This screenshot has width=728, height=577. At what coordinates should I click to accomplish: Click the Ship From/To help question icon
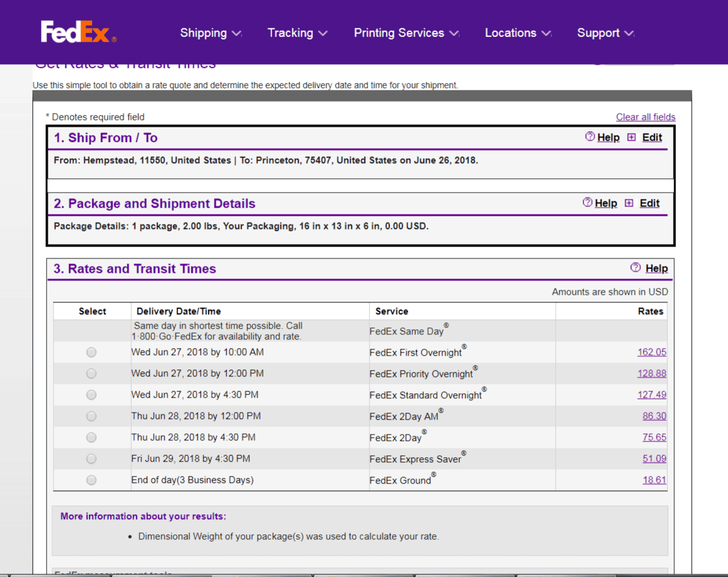(589, 137)
